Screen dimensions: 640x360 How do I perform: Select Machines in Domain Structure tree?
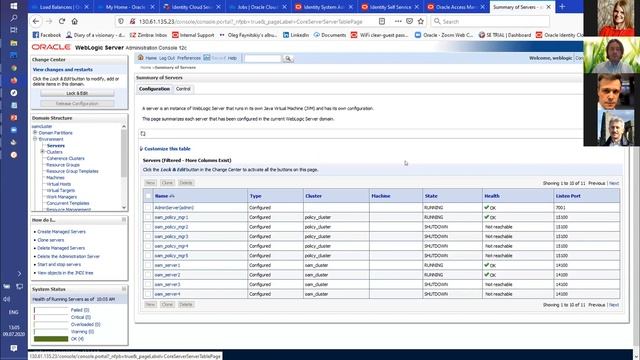(x=55, y=178)
